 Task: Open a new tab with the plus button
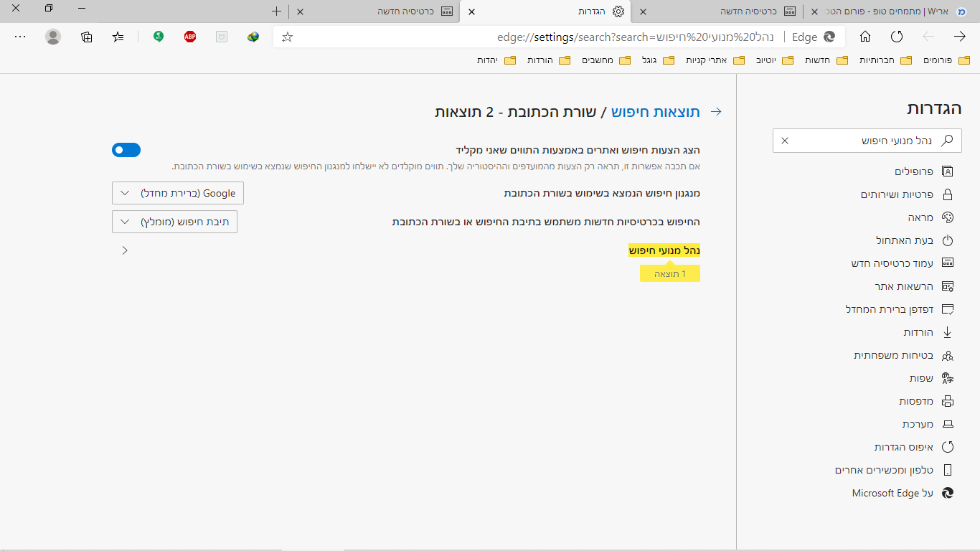pyautogui.click(x=277, y=11)
